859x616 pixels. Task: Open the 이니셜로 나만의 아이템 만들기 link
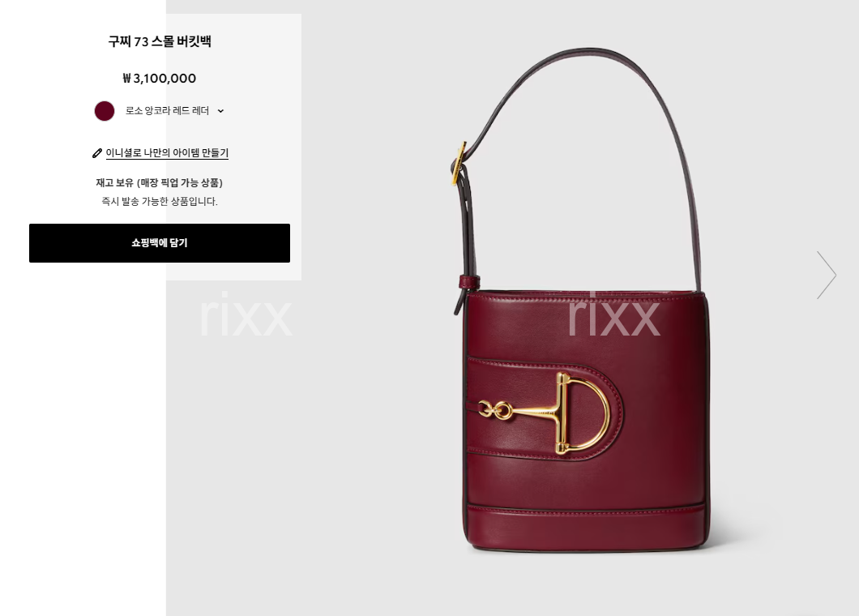(x=167, y=153)
